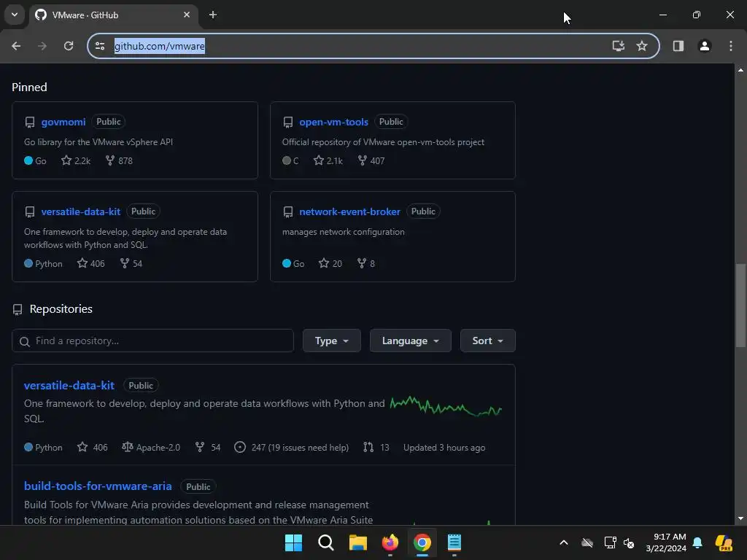
Task: View open-vm-tools 2.1k stars
Action: coord(328,161)
